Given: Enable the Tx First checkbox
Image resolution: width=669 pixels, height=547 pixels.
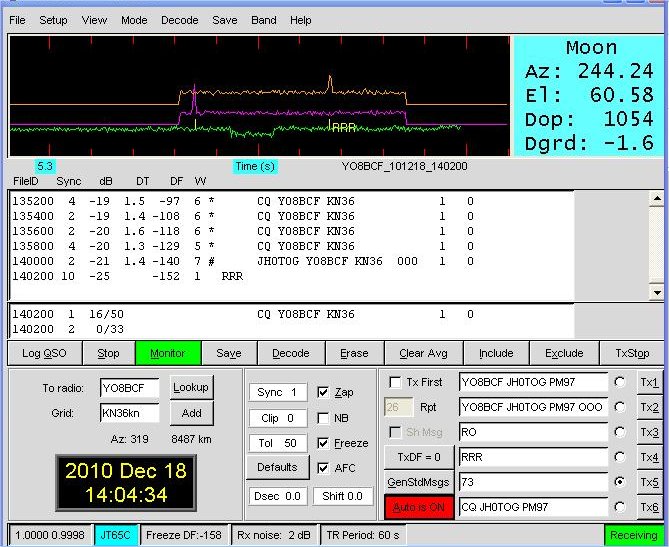Looking at the screenshot, I should pos(396,383).
